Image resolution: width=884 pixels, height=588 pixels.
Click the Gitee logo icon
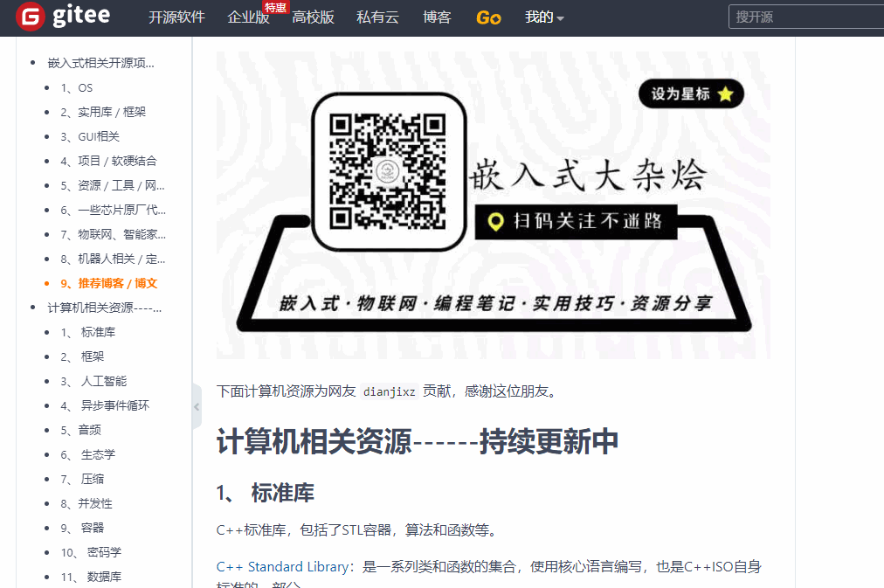(30, 17)
